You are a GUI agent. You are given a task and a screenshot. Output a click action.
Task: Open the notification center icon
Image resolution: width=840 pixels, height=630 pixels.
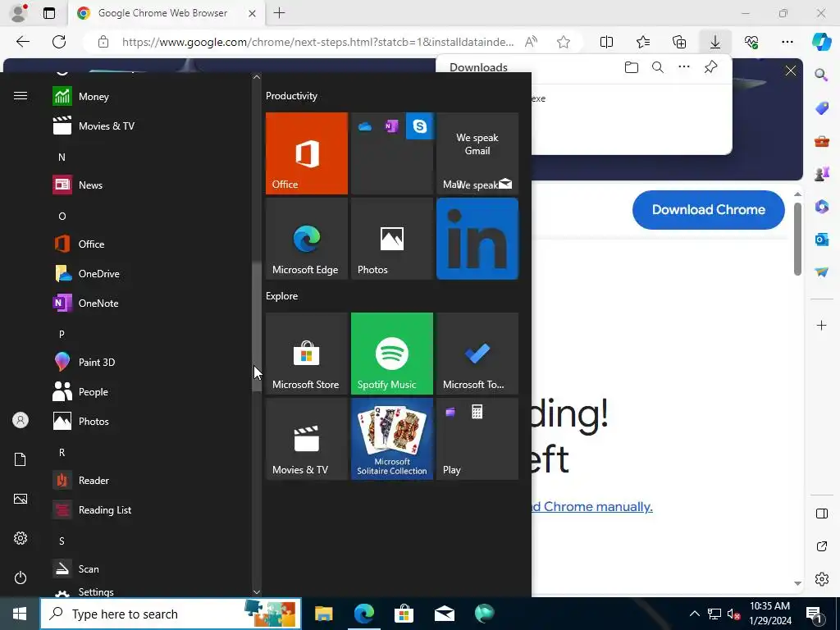(x=815, y=614)
